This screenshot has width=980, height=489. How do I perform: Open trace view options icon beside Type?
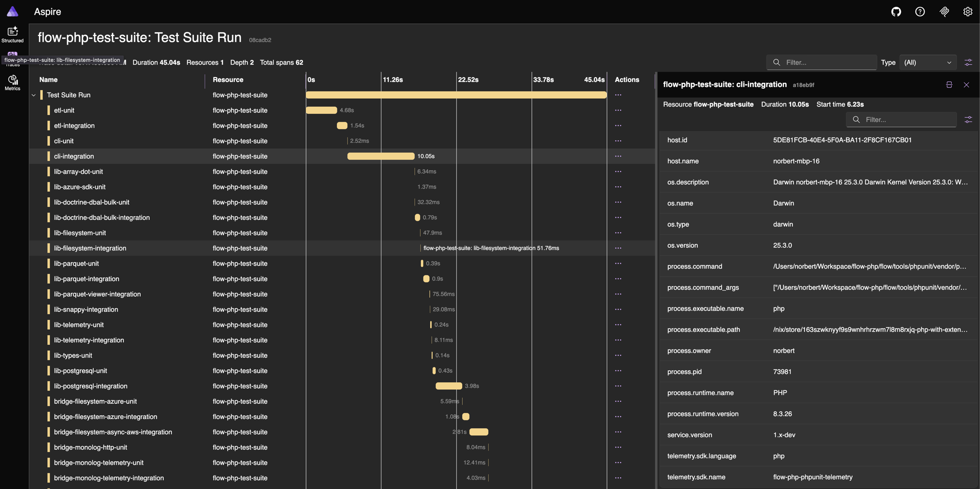click(968, 62)
